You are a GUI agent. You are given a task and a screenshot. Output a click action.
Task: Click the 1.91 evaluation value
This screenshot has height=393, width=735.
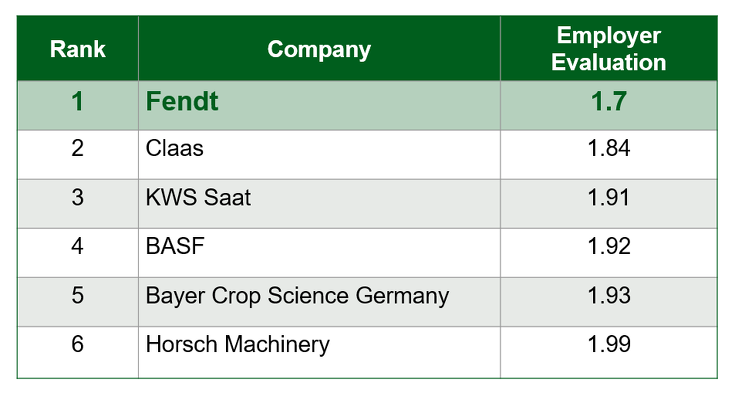coord(608,197)
